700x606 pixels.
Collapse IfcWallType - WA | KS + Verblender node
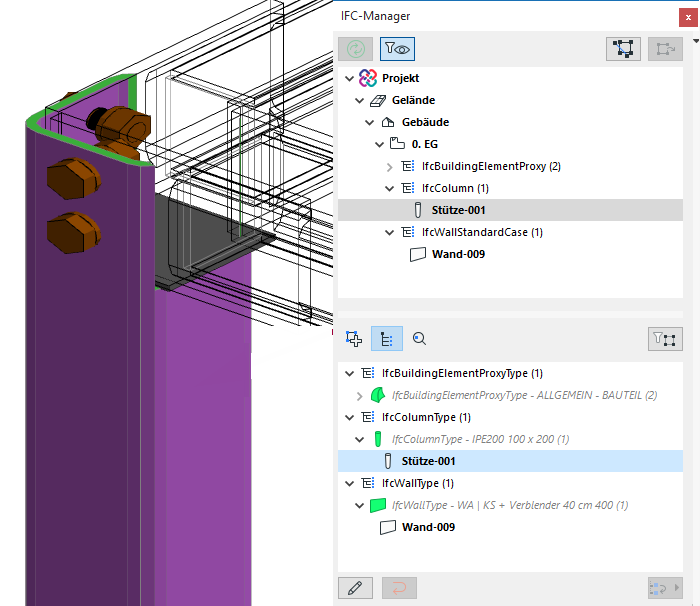[359, 506]
